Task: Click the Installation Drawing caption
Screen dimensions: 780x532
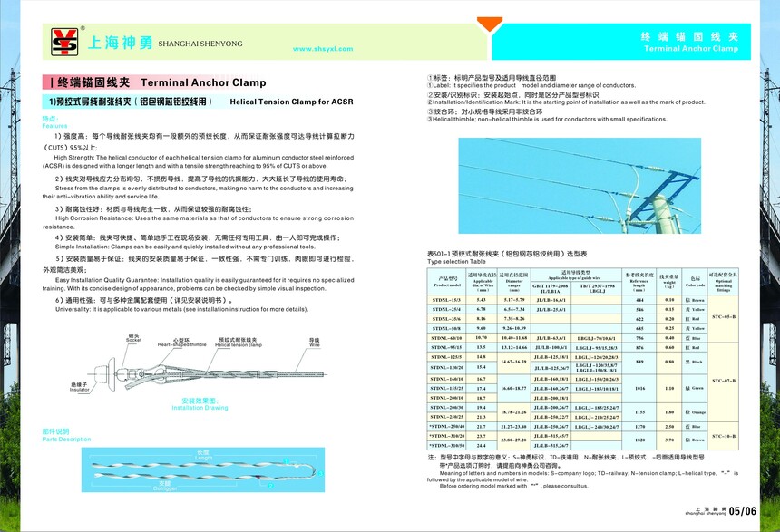Action: pyautogui.click(x=205, y=404)
